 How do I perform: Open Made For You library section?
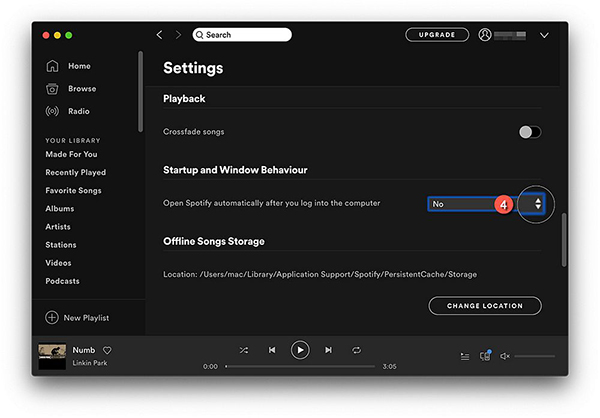coord(72,154)
